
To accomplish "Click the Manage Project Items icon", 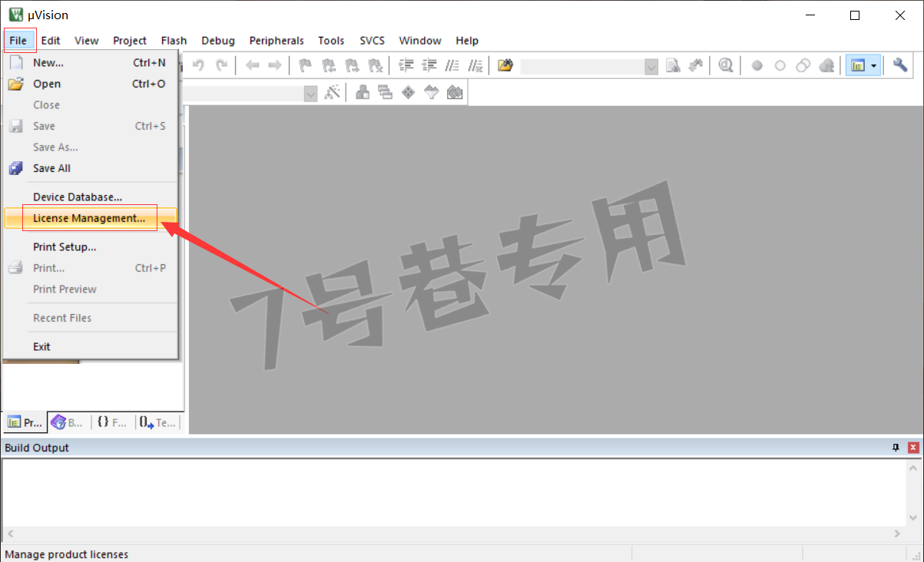I will pyautogui.click(x=363, y=93).
